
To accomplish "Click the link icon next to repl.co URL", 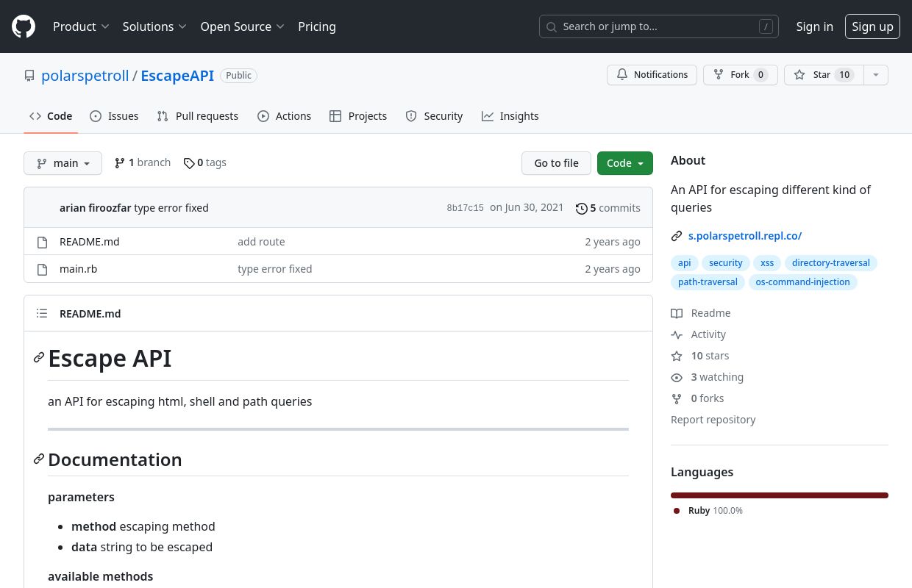I will pyautogui.click(x=677, y=236).
